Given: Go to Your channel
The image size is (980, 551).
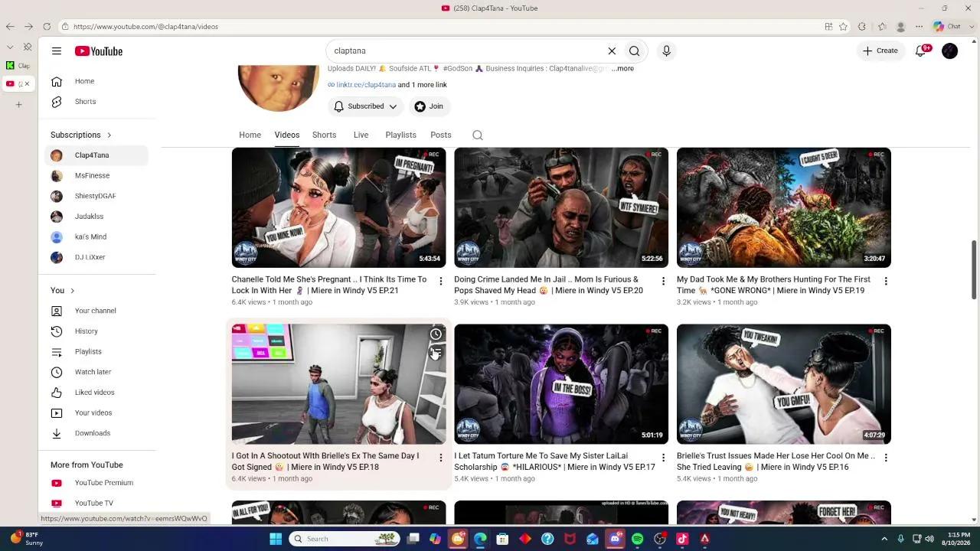Looking at the screenshot, I should pyautogui.click(x=97, y=311).
